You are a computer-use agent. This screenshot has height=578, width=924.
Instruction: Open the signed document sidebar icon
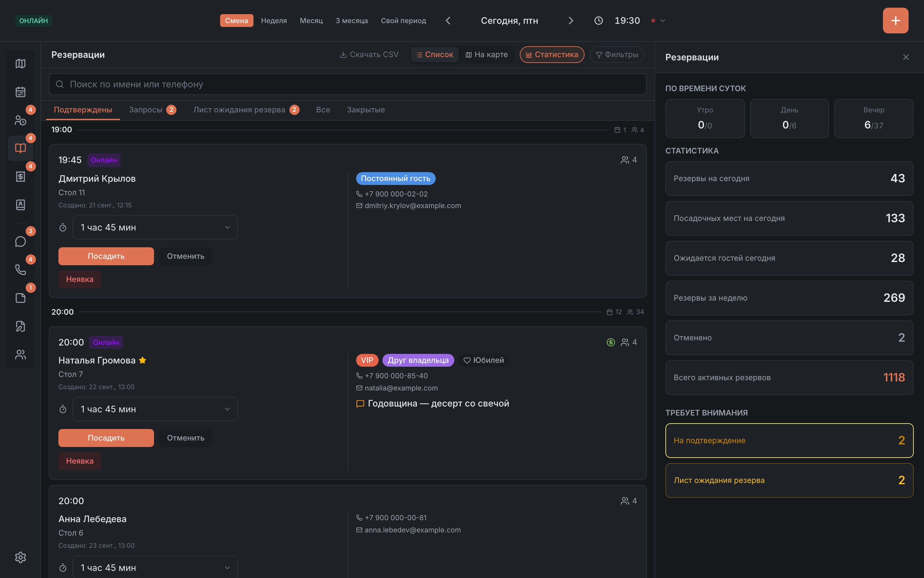tap(20, 326)
